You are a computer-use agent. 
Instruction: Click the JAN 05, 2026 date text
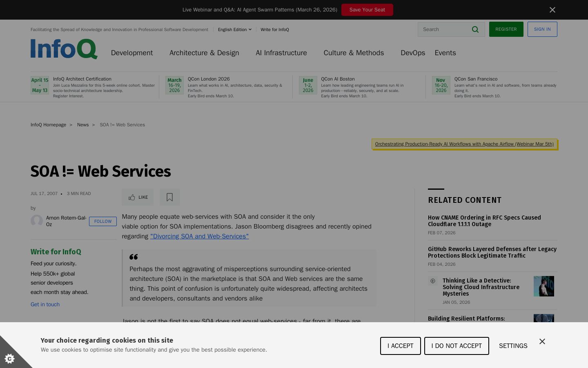(x=457, y=303)
